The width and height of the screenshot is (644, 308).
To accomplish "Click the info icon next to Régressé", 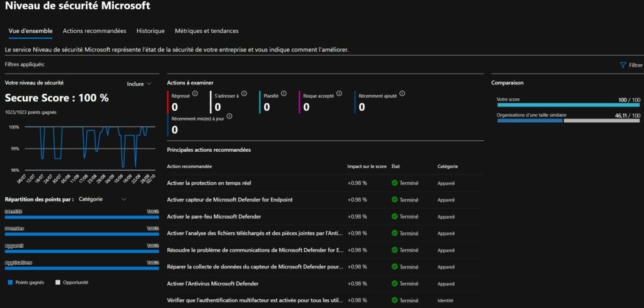I will click(x=195, y=94).
